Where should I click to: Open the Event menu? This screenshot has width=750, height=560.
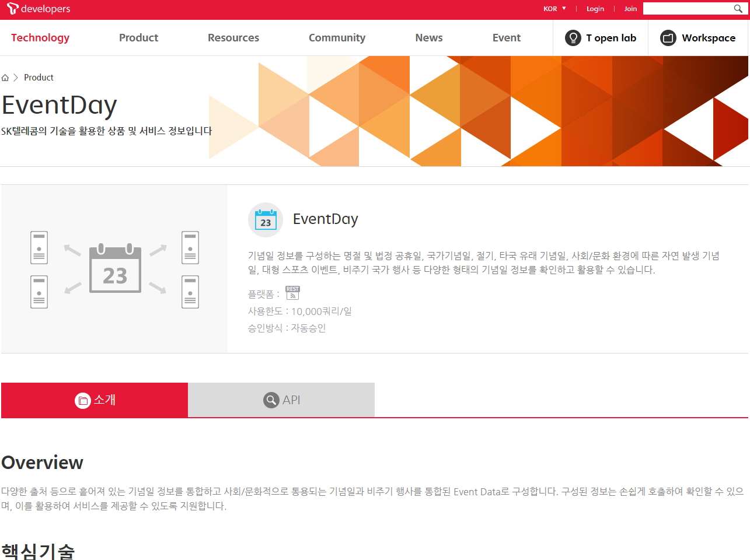(x=507, y=38)
